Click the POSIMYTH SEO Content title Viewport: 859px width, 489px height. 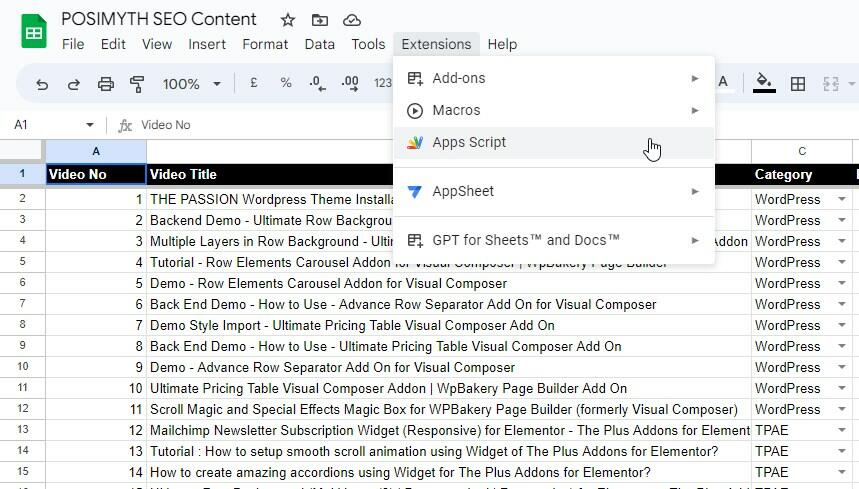(x=158, y=19)
